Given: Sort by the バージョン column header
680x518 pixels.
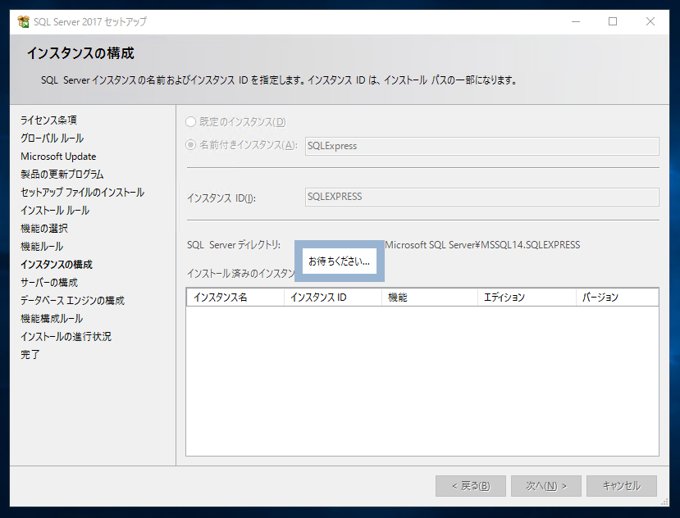Looking at the screenshot, I should pyautogui.click(x=617, y=298).
